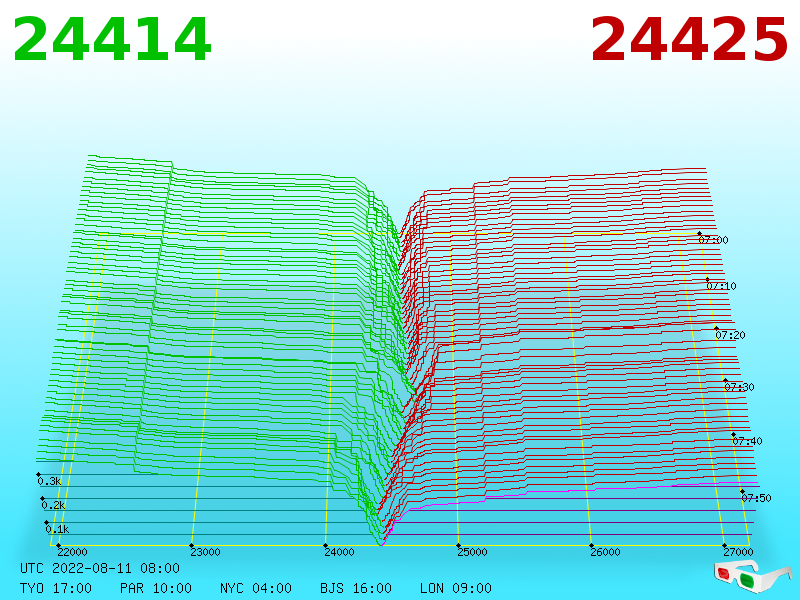
Task: Select the 07:10 time marker
Action: click(721, 286)
